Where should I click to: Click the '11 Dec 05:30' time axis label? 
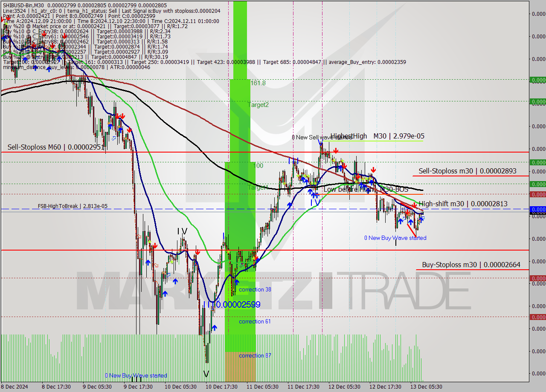[263, 387]
